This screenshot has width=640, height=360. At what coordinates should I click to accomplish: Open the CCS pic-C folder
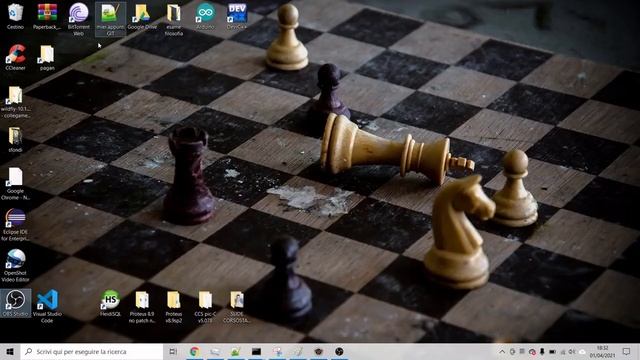coord(205,306)
